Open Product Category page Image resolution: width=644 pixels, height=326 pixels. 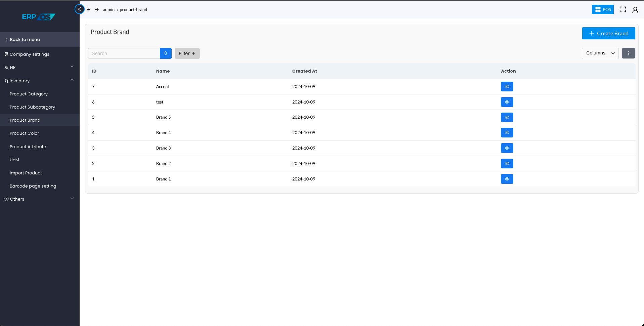pyautogui.click(x=29, y=94)
